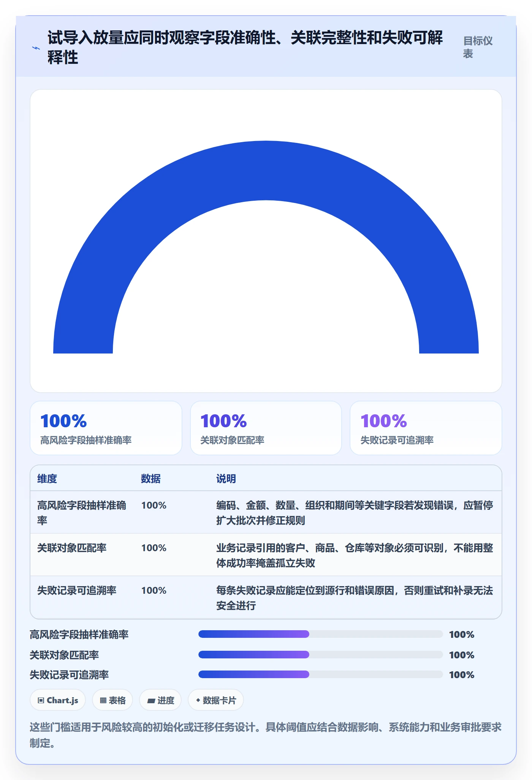Select the 关联对象匹配率 stat card
Image resolution: width=532 pixels, height=780 pixels.
pyautogui.click(x=266, y=428)
